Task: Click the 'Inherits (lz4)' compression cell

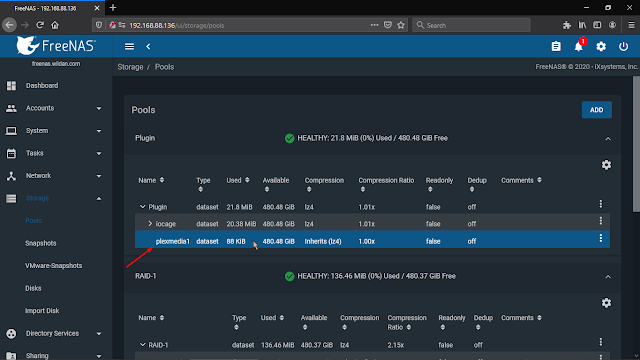Action: pyautogui.click(x=323, y=241)
